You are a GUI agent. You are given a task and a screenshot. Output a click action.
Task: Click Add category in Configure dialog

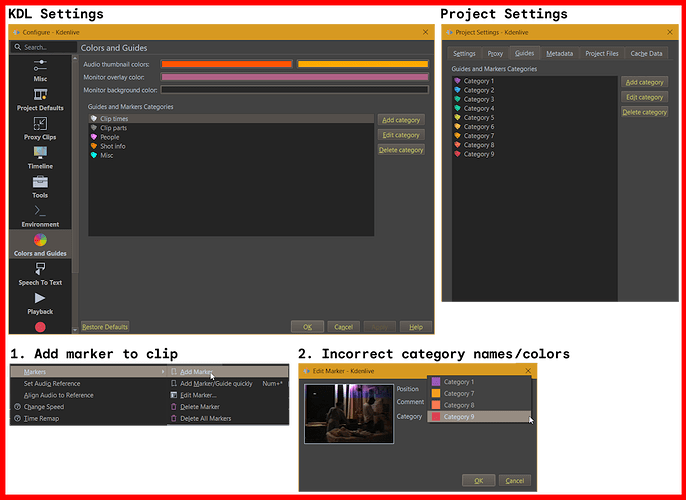401,120
